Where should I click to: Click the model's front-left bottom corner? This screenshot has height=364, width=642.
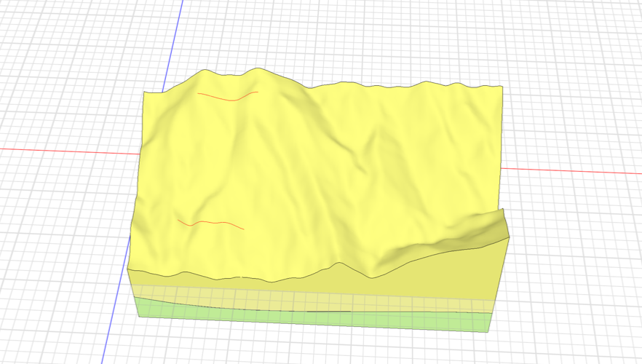[138, 317]
